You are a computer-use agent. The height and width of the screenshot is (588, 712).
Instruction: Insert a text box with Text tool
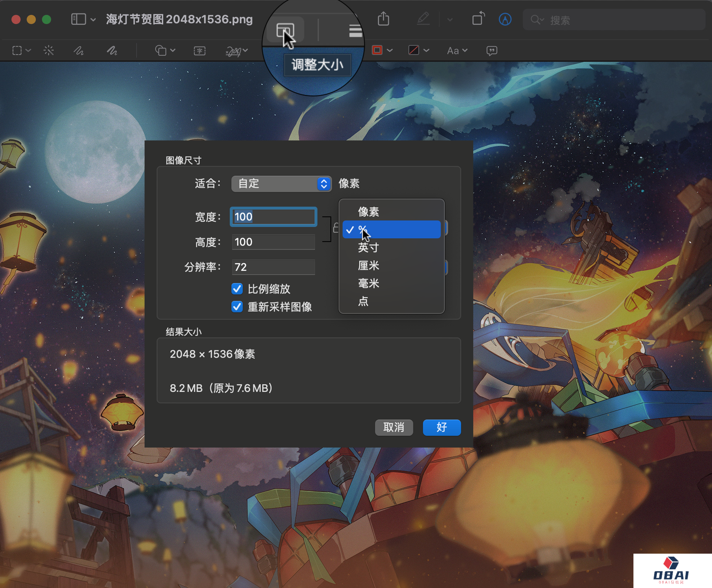pos(199,50)
